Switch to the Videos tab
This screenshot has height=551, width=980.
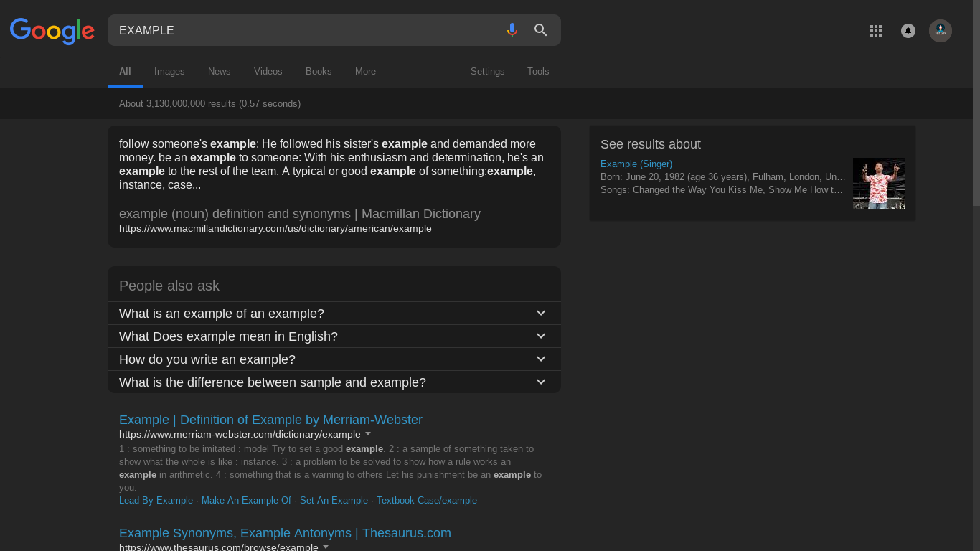268,72
